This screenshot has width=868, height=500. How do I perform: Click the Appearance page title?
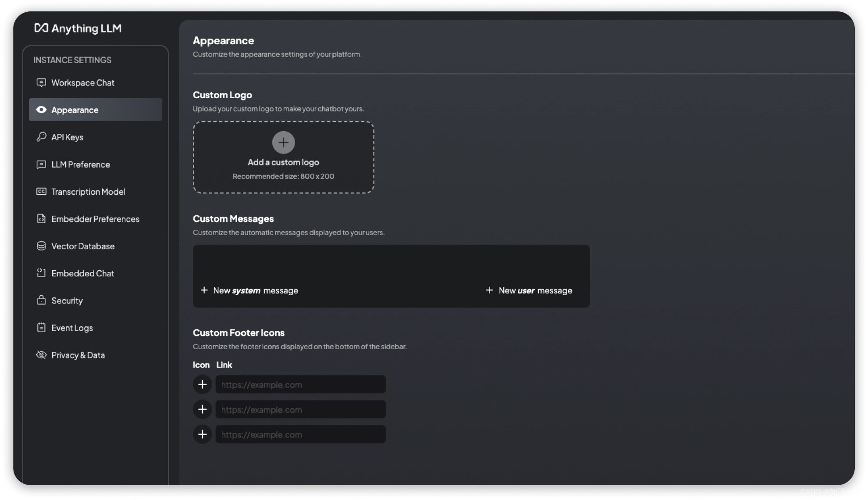[x=223, y=41]
